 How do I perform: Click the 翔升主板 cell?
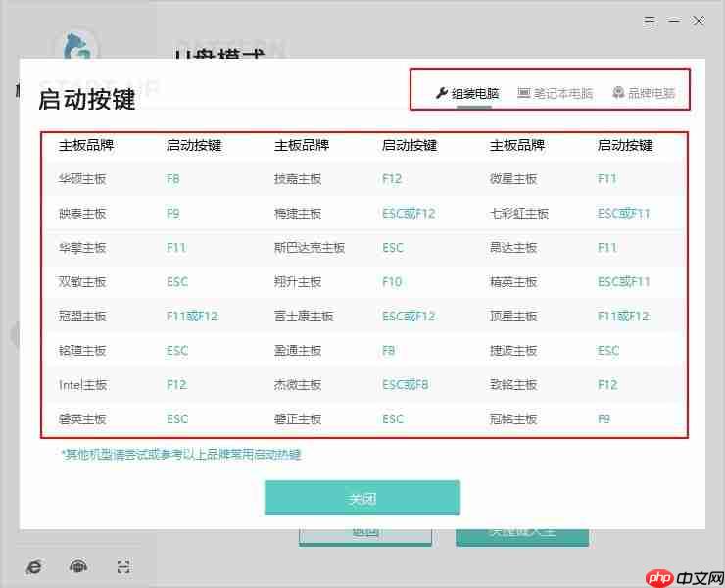tap(297, 281)
